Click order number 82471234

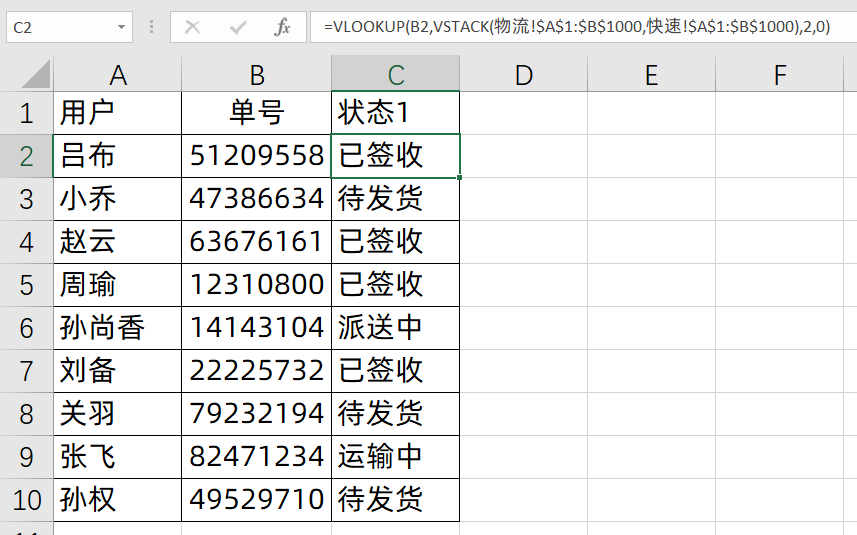[256, 457]
